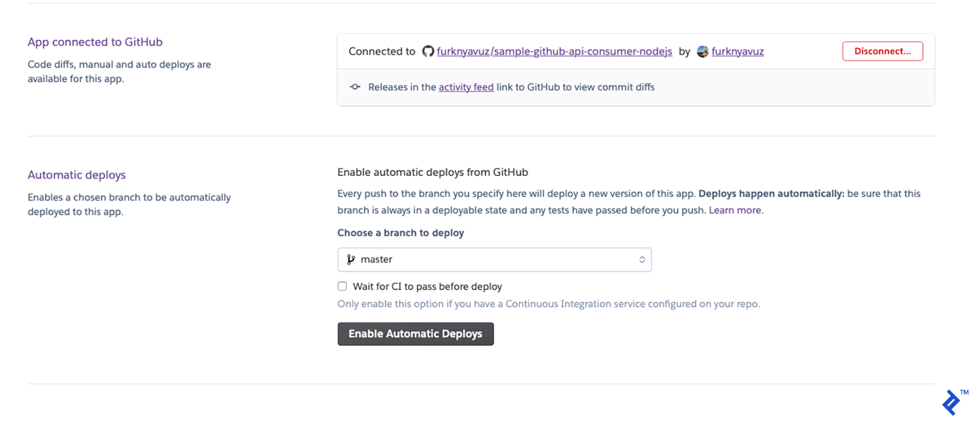Click furknyavuz's profile avatar image
This screenshot has height=433, width=980.
(702, 51)
